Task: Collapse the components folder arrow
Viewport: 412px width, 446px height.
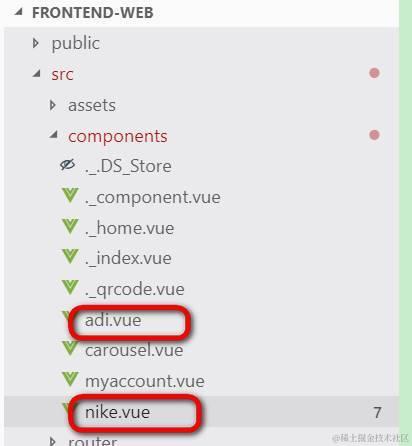Action: point(53,135)
